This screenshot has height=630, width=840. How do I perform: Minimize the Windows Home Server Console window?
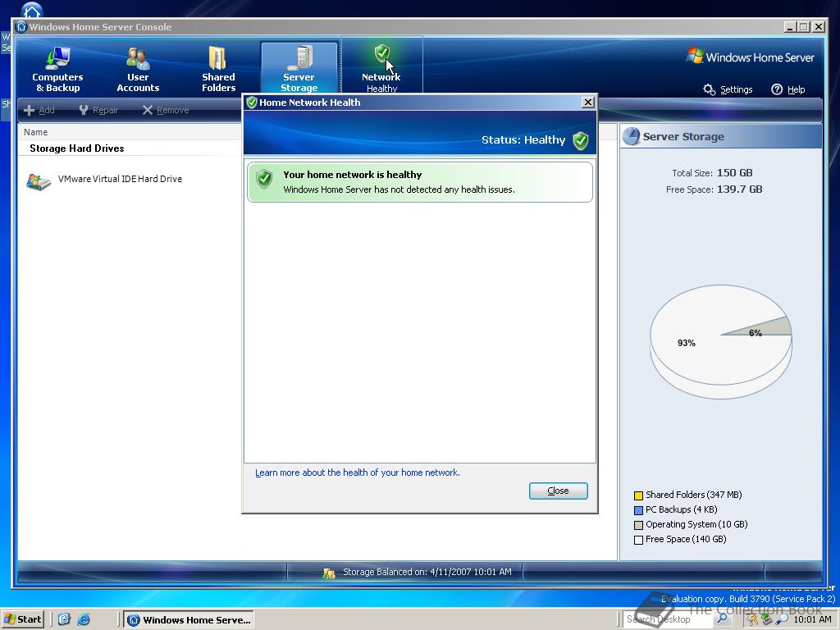[790, 27]
